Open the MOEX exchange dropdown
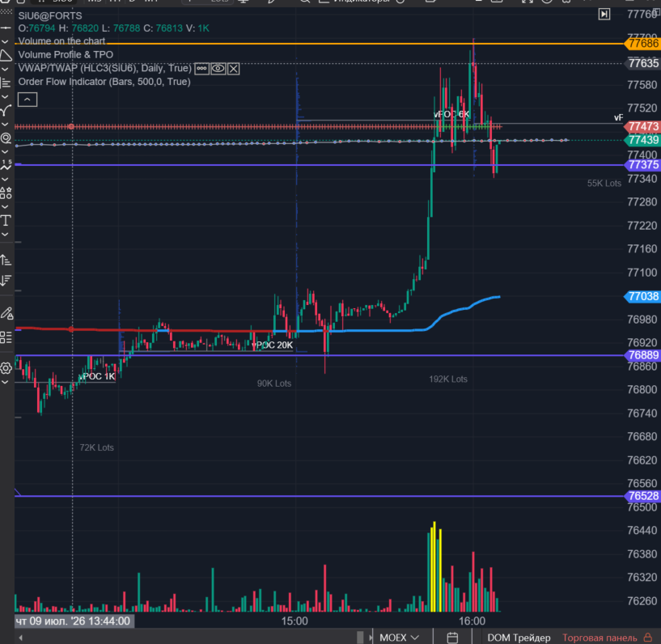This screenshot has width=661, height=644. [399, 638]
